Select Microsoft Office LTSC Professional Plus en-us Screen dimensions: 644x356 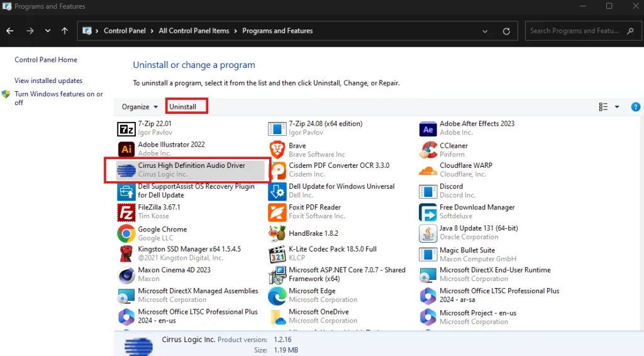pos(189,316)
